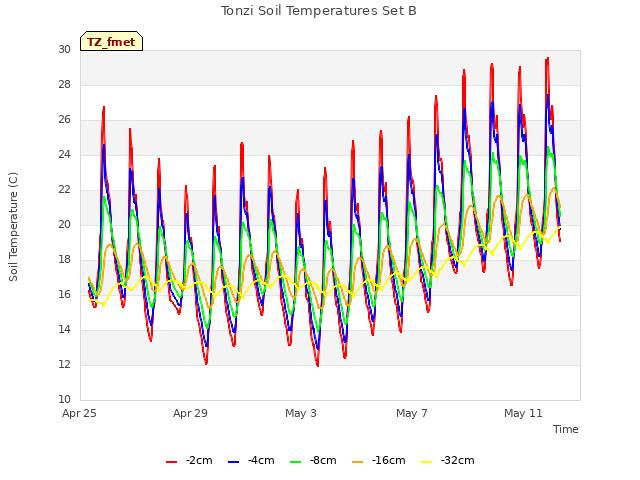Click the orange -16cm legend swatch
This screenshot has width=640, height=480.
[x=358, y=462]
